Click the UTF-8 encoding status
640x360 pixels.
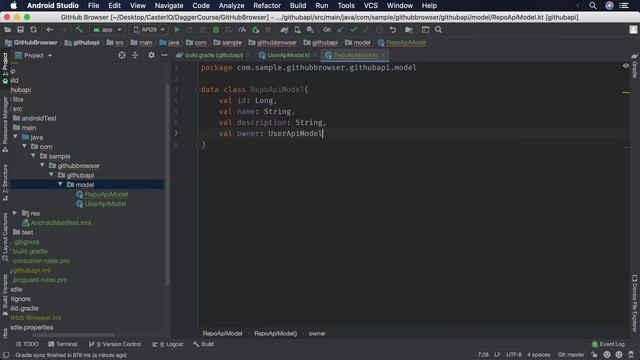point(513,354)
